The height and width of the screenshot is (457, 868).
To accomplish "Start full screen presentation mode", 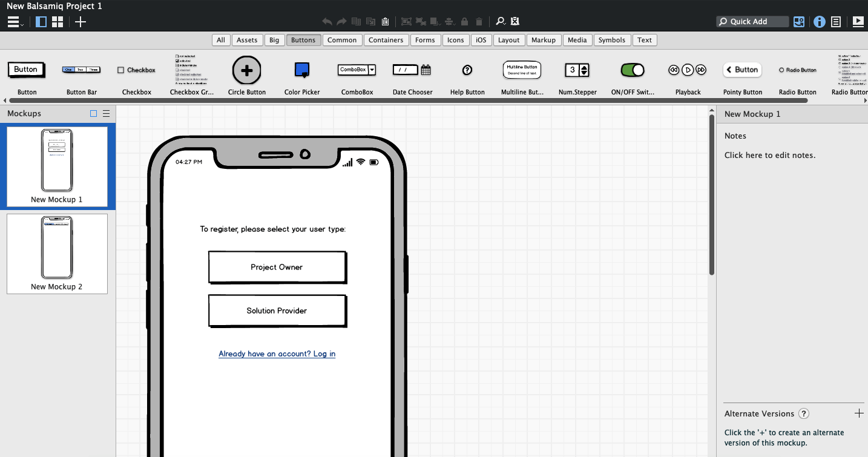I will coord(858,22).
